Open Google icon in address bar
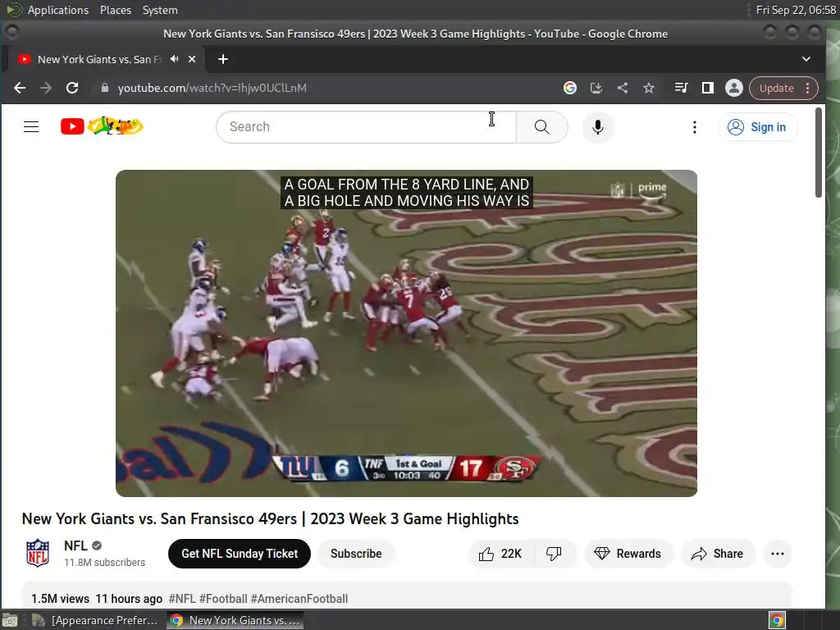 click(x=570, y=88)
